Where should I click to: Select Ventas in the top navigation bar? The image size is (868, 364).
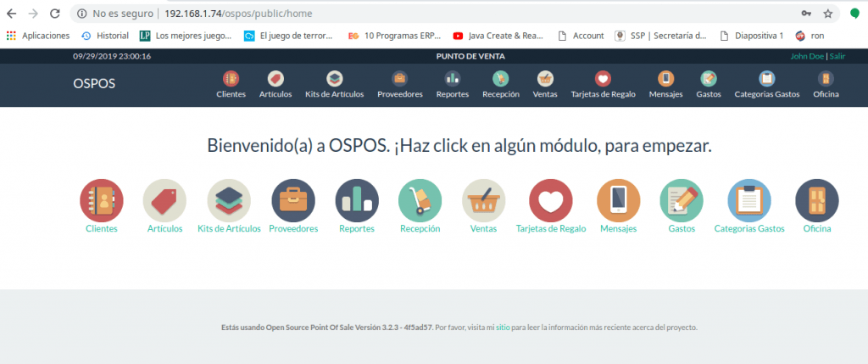pos(545,84)
